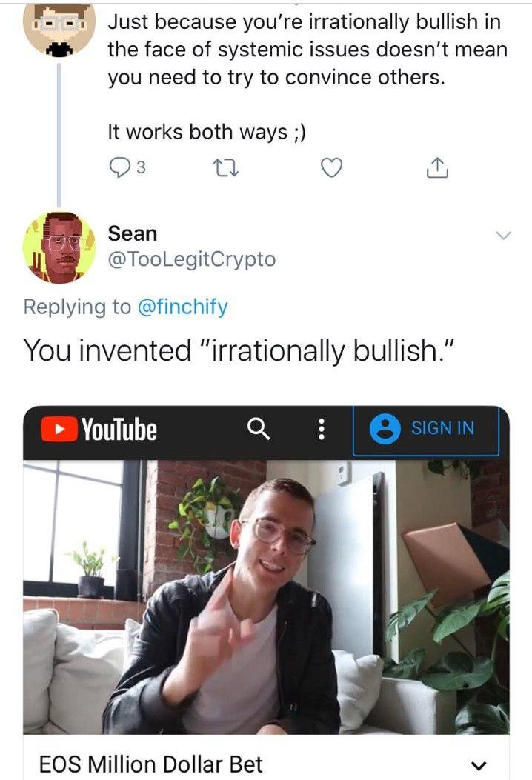Viewport: 532px width, 780px height.
Task: Open replies via the comment bubble icon
Action: pyautogui.click(x=119, y=167)
